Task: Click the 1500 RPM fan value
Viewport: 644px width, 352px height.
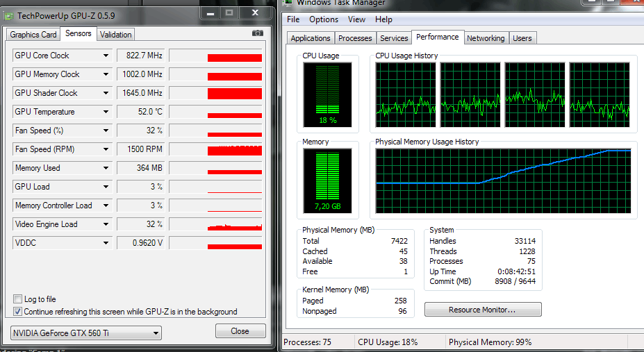Action: (x=141, y=149)
